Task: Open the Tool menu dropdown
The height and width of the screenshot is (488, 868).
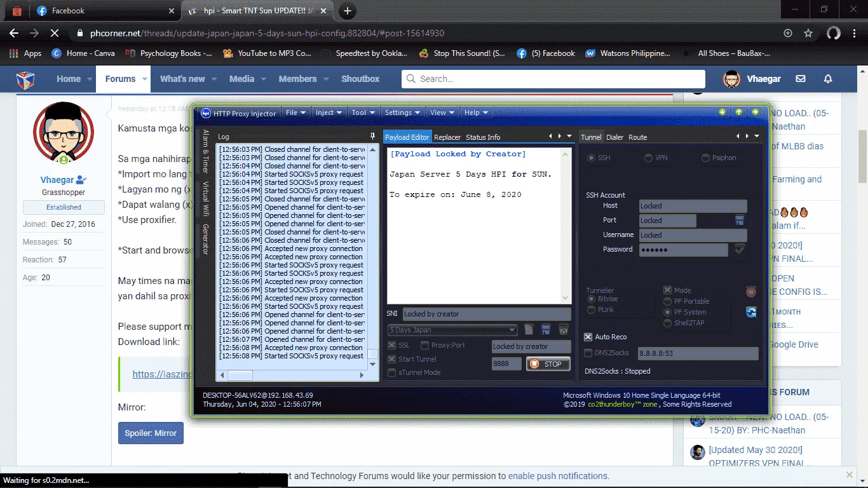Action: point(363,112)
